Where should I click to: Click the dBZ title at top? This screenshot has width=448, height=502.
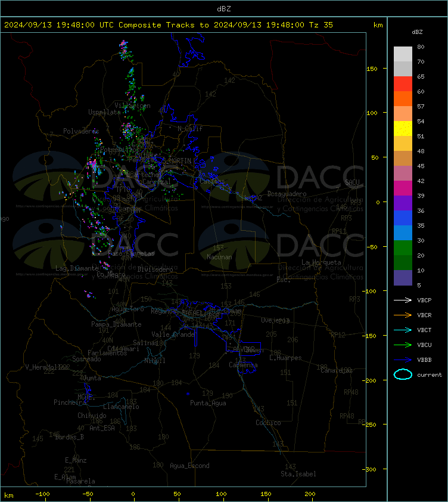coord(223,8)
